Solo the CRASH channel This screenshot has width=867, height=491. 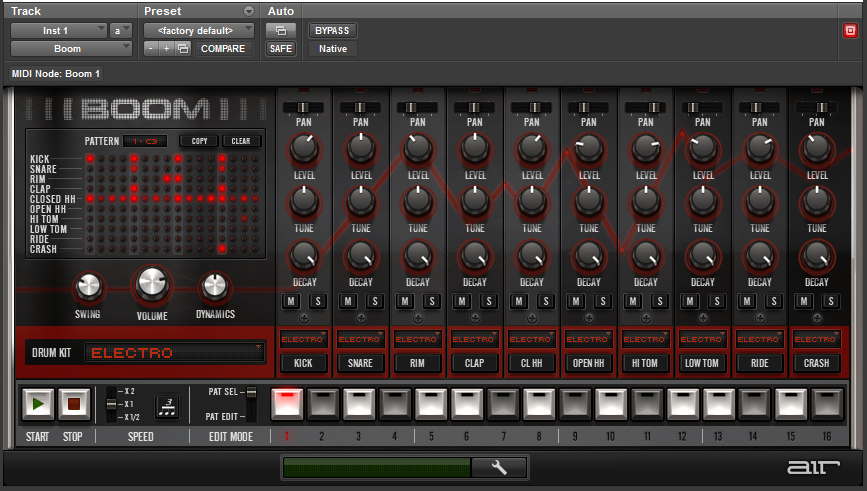click(x=831, y=301)
